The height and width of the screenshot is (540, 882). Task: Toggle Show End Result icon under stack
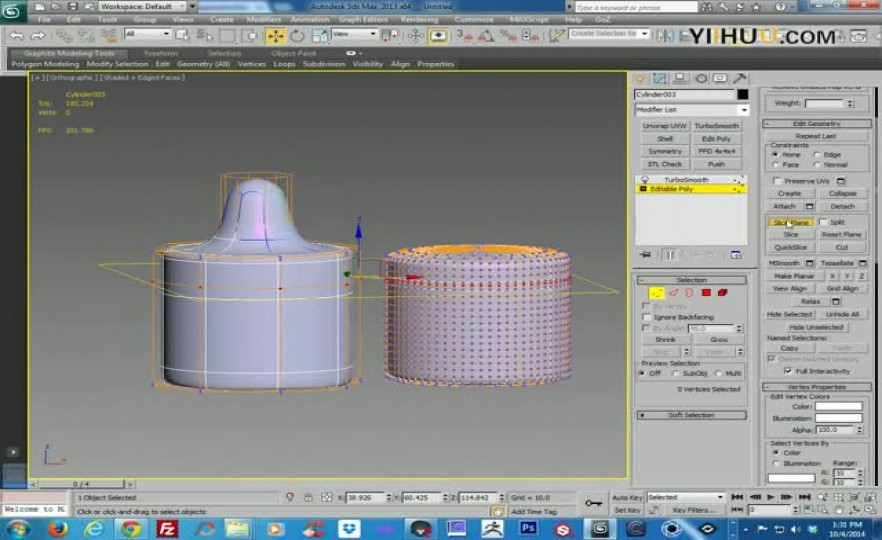point(670,255)
